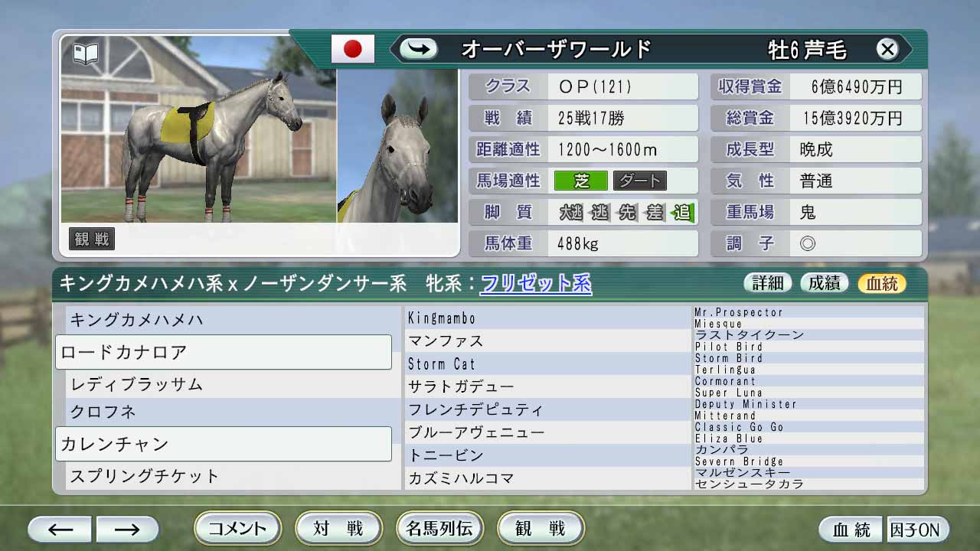The image size is (980, 551).
Task: Select dam カレンチャン in pedigree
Action: (x=224, y=444)
